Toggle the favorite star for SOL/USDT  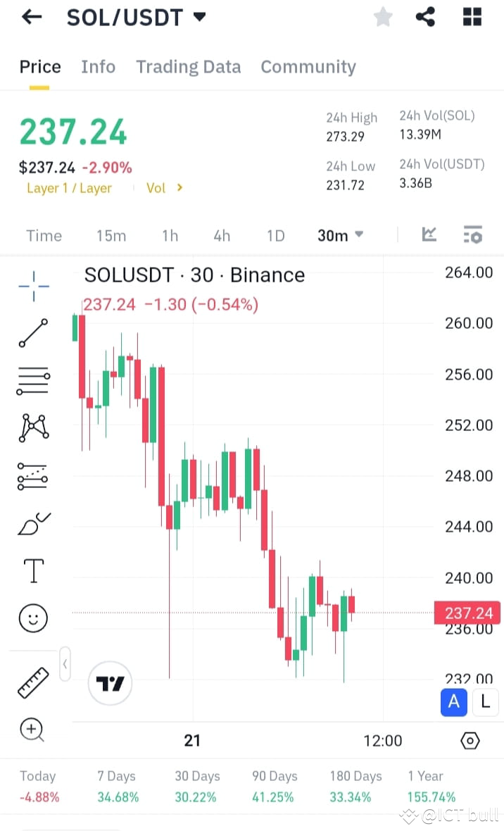pyautogui.click(x=383, y=16)
